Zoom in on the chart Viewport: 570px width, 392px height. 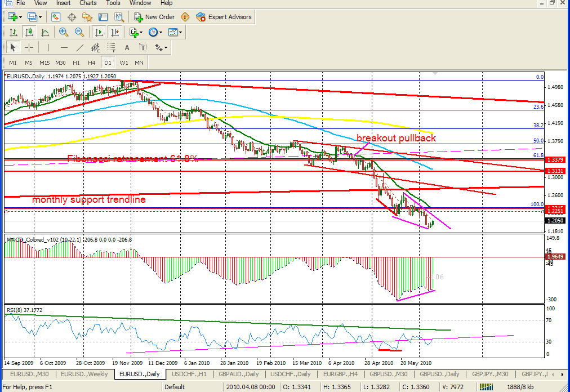pyautogui.click(x=64, y=32)
